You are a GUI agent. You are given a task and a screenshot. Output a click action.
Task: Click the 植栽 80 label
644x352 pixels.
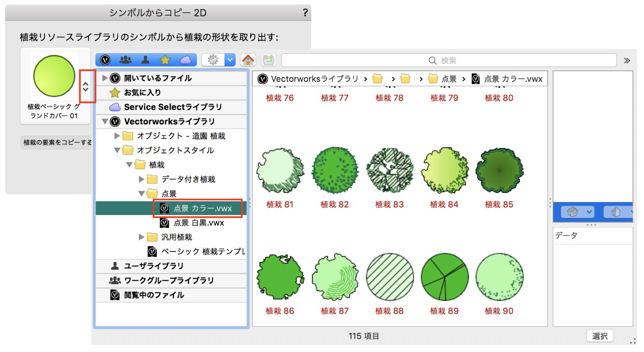[x=499, y=98]
